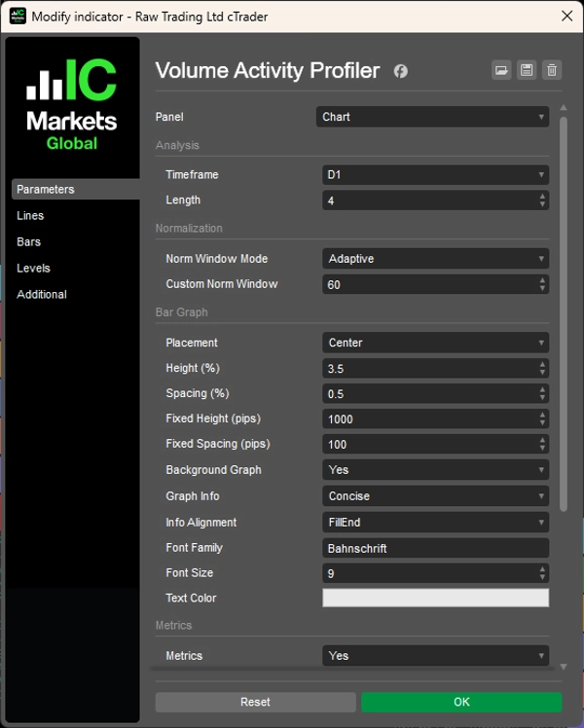
Task: Click the Bar Graph section heading
Action: (x=181, y=312)
